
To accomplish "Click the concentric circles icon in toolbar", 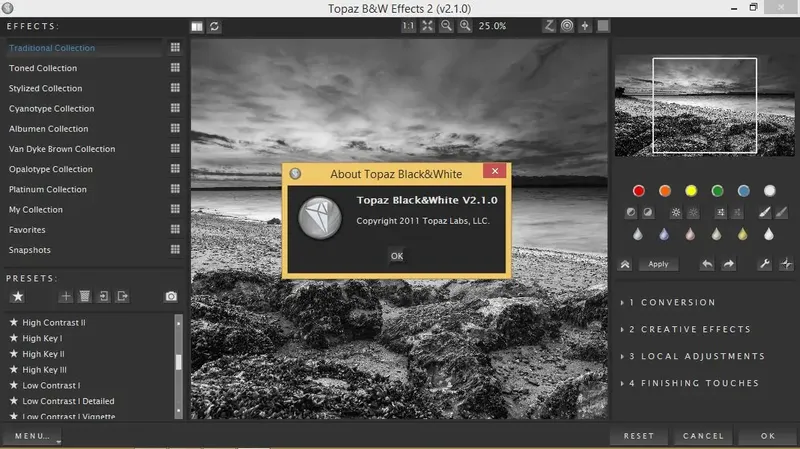I will [567, 26].
